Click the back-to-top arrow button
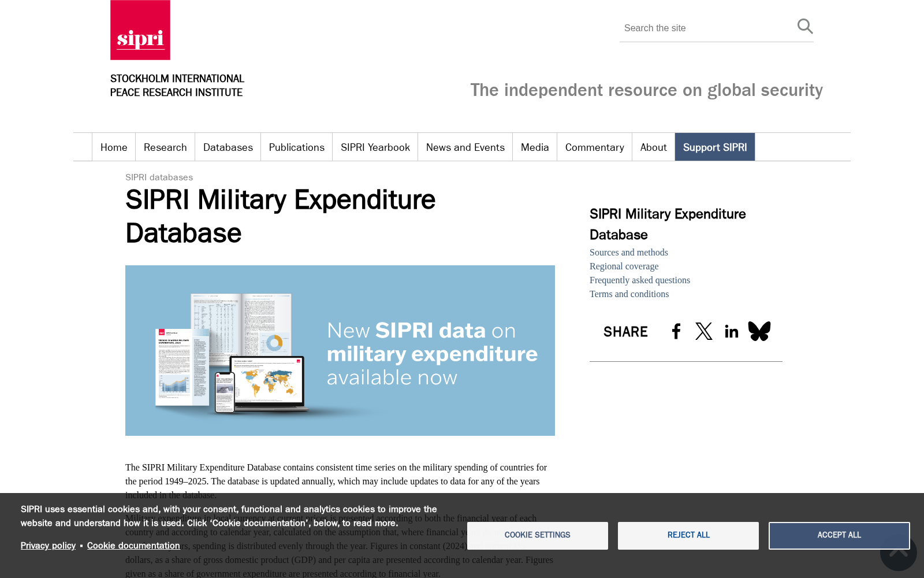924x578 pixels. click(x=898, y=553)
